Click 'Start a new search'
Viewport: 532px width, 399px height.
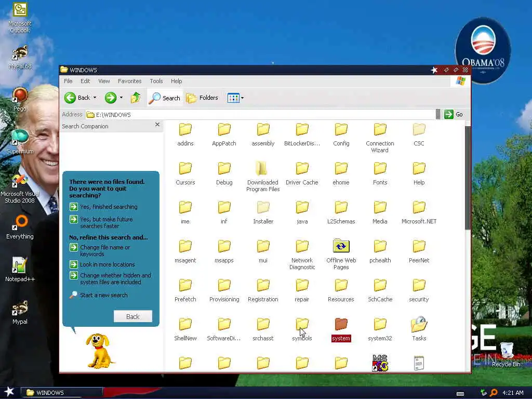point(99,295)
